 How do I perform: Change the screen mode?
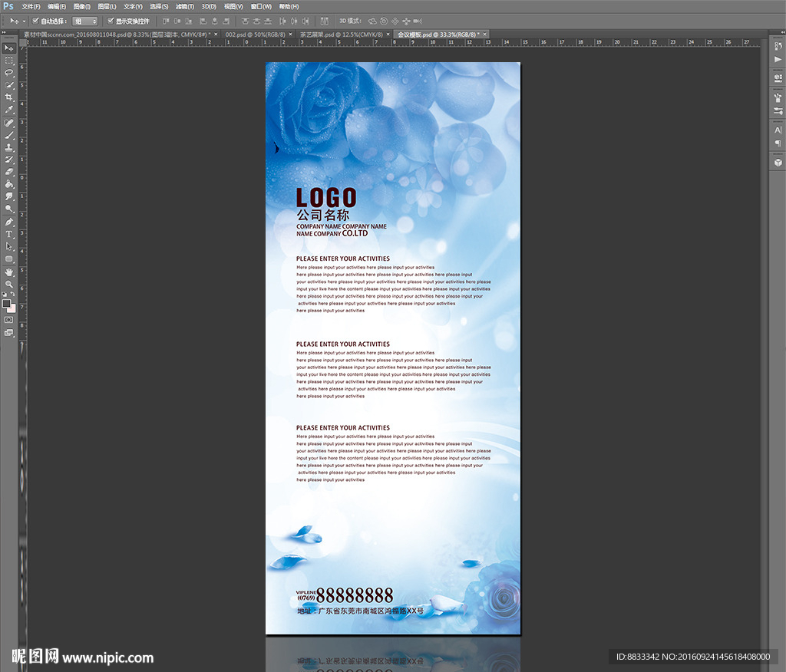coord(9,333)
